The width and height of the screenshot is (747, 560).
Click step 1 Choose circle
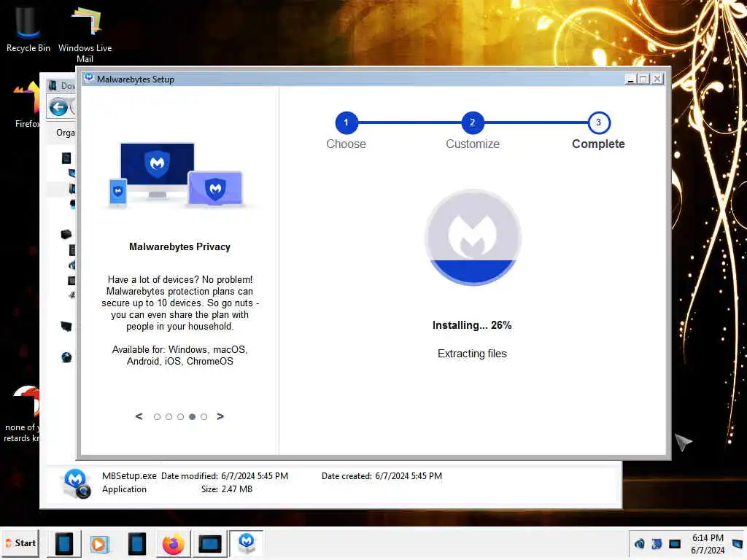coord(347,122)
